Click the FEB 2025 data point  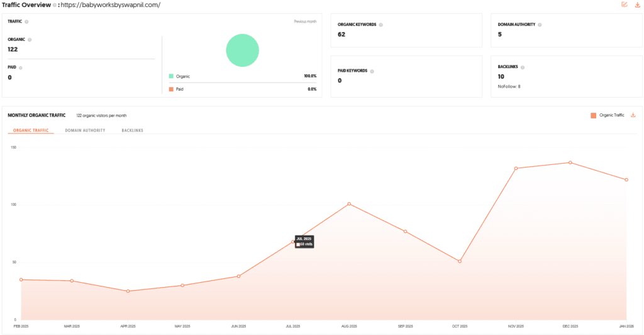21,280
